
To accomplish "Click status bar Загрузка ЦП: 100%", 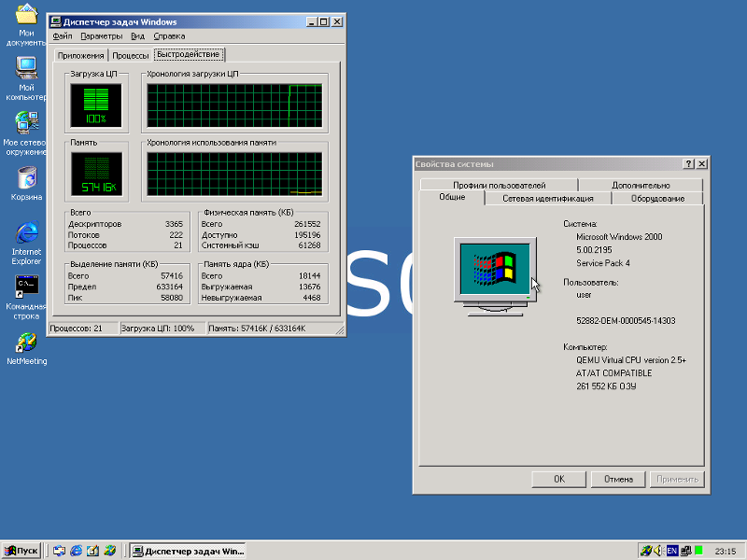I will pos(162,329).
